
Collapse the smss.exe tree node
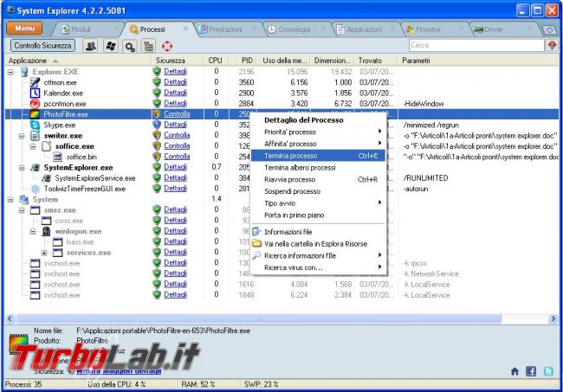[x=22, y=210]
